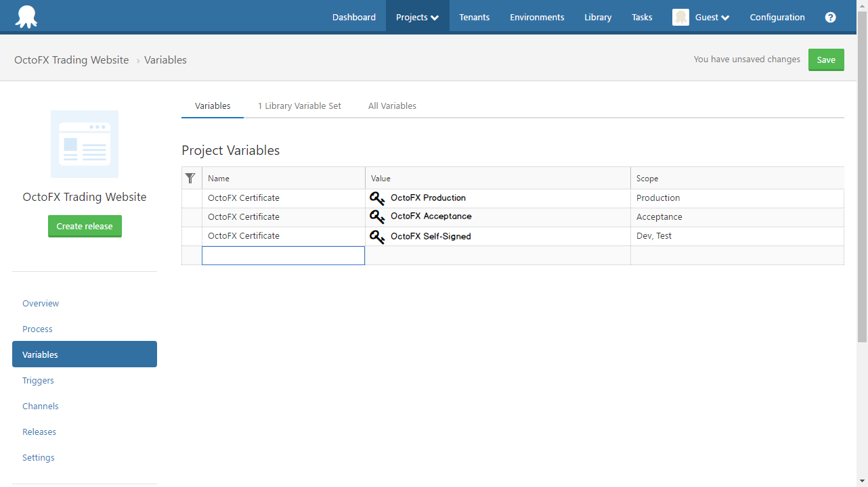Expand the Projects dropdown menu

pos(417,17)
